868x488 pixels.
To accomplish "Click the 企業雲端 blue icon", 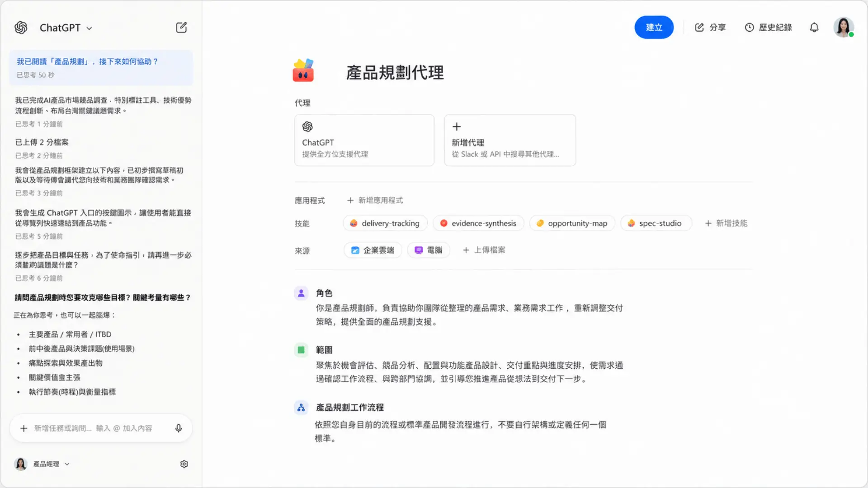I will point(355,250).
